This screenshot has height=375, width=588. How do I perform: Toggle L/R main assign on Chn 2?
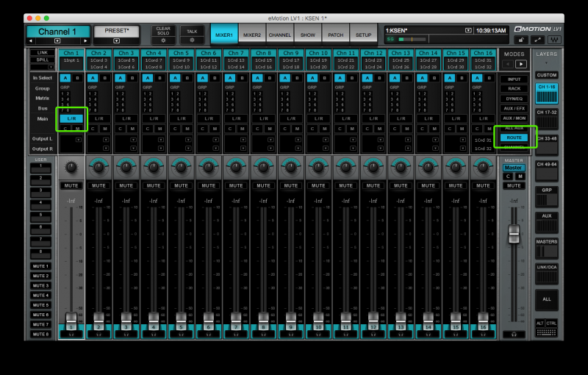99,118
